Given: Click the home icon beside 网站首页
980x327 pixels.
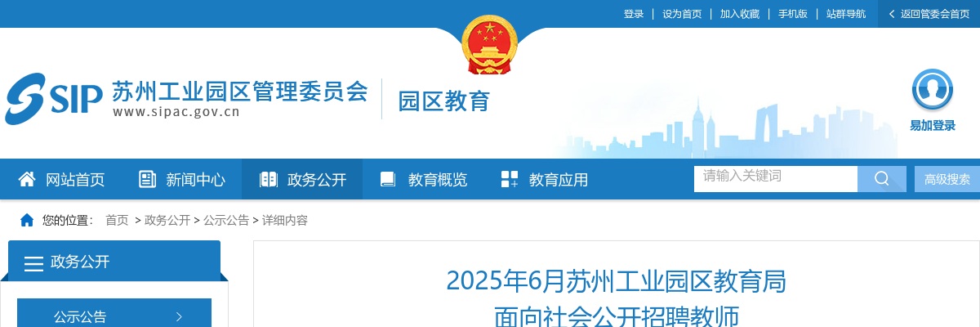Looking at the screenshot, I should tap(27, 179).
